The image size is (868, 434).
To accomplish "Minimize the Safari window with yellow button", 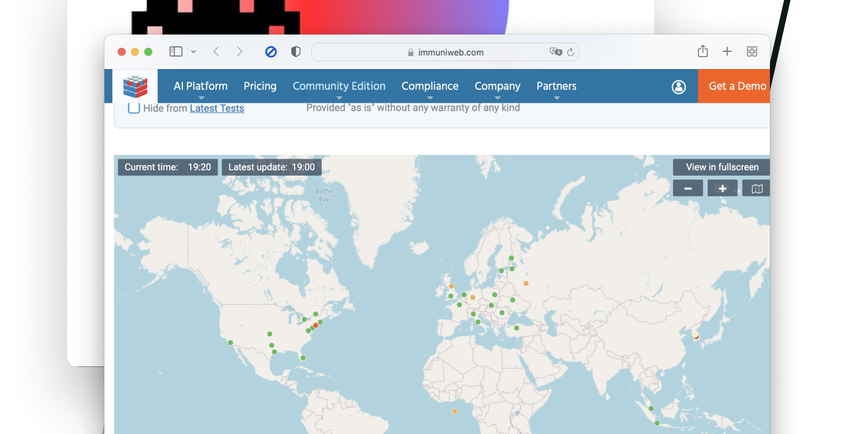I will 135,52.
